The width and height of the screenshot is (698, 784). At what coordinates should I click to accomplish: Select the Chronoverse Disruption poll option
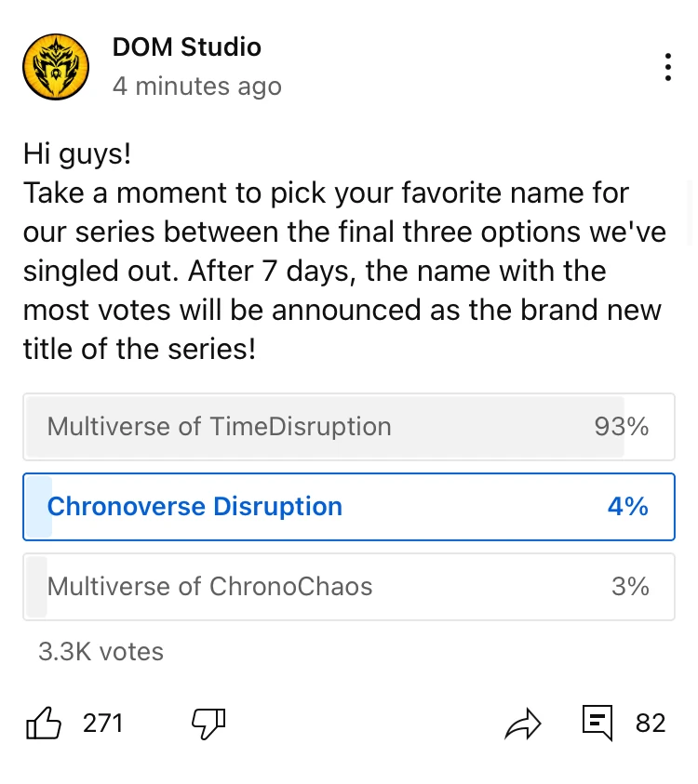[195, 507]
